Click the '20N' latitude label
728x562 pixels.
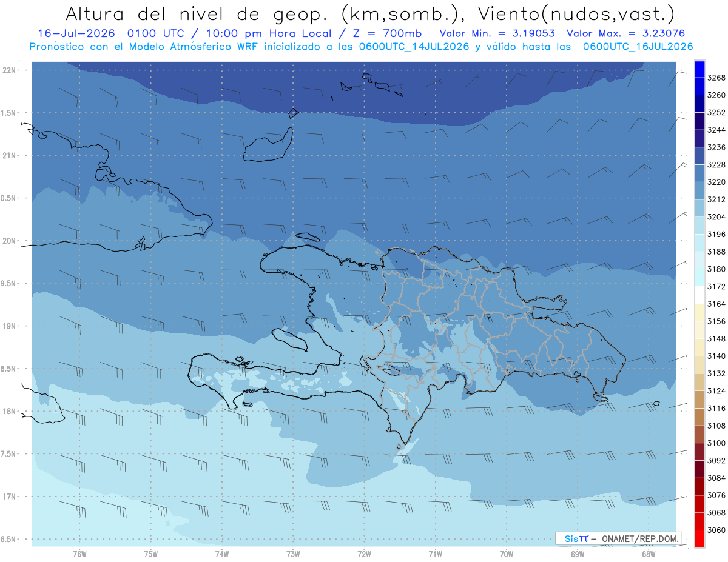(x=10, y=241)
